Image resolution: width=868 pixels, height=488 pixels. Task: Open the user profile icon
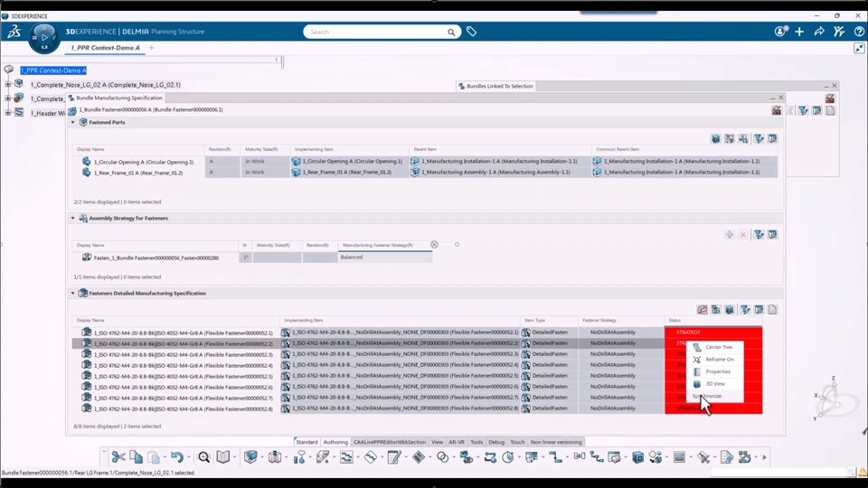(x=780, y=32)
